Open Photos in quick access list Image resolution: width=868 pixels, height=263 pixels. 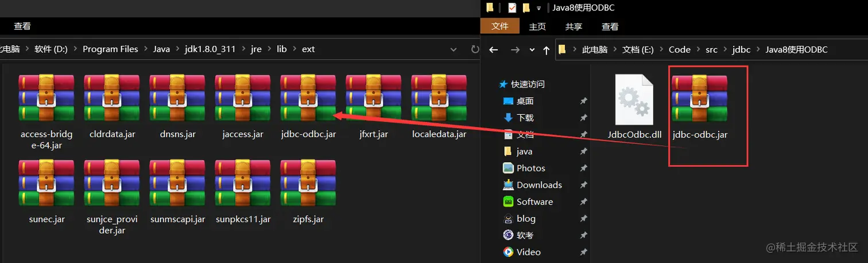pyautogui.click(x=531, y=168)
